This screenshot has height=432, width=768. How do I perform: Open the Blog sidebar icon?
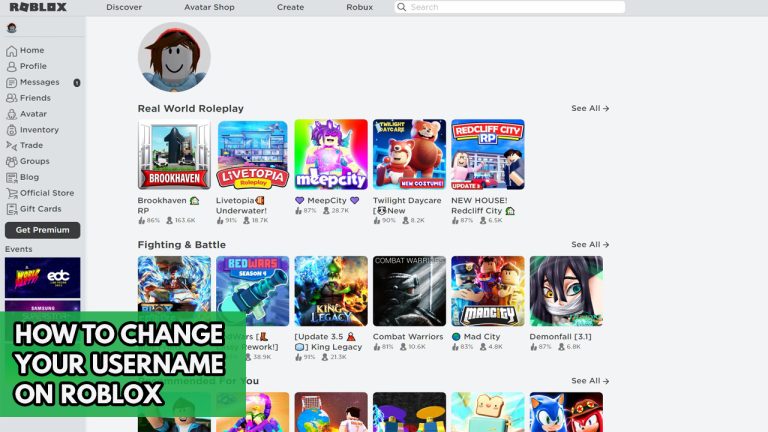coord(11,177)
